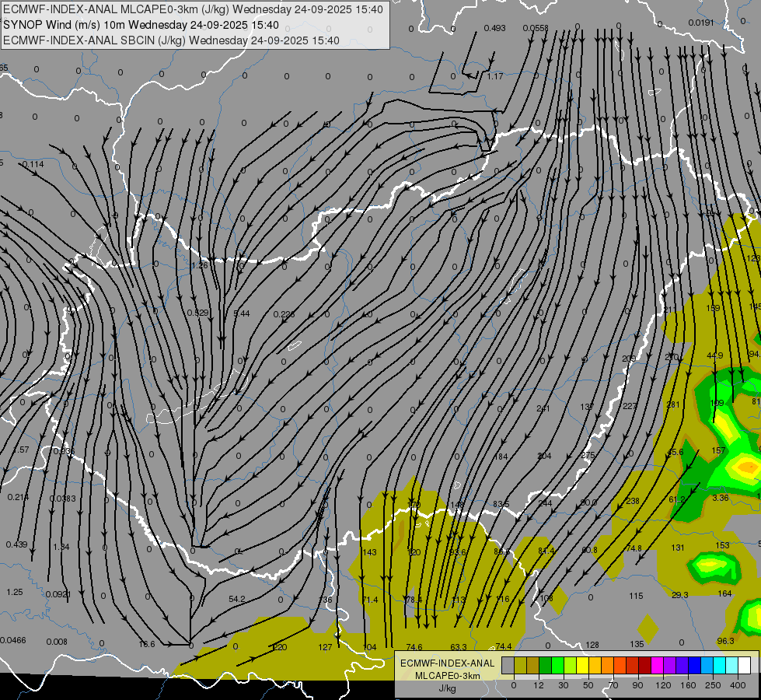Click the grid value 184
761x700 pixels.
pyautogui.click(x=501, y=457)
